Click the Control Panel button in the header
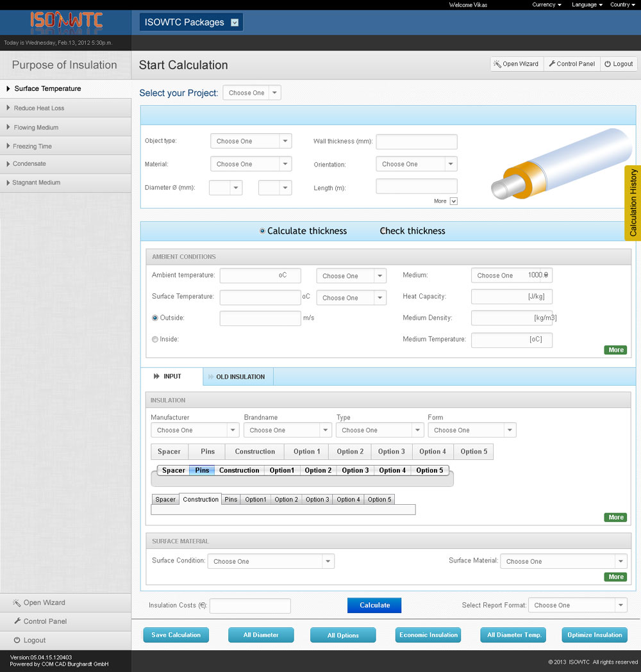 [572, 64]
